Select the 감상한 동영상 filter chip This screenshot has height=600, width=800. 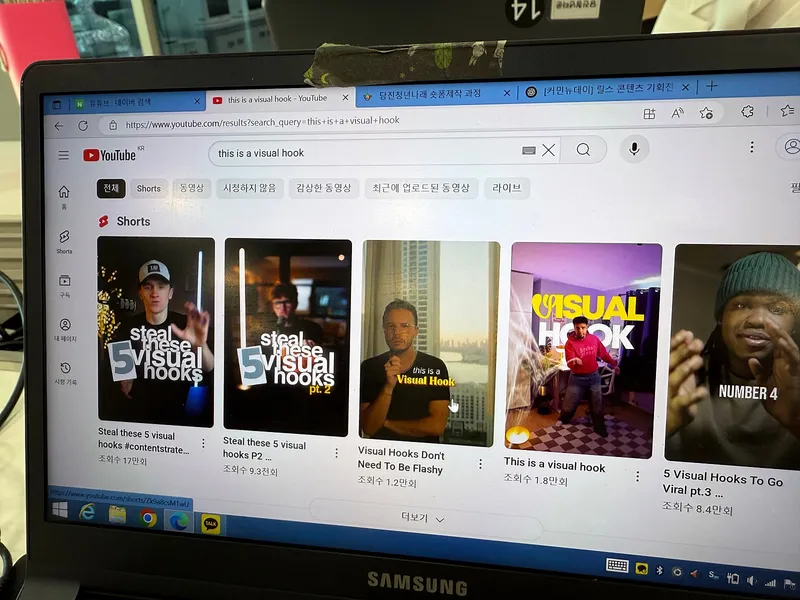(324, 188)
